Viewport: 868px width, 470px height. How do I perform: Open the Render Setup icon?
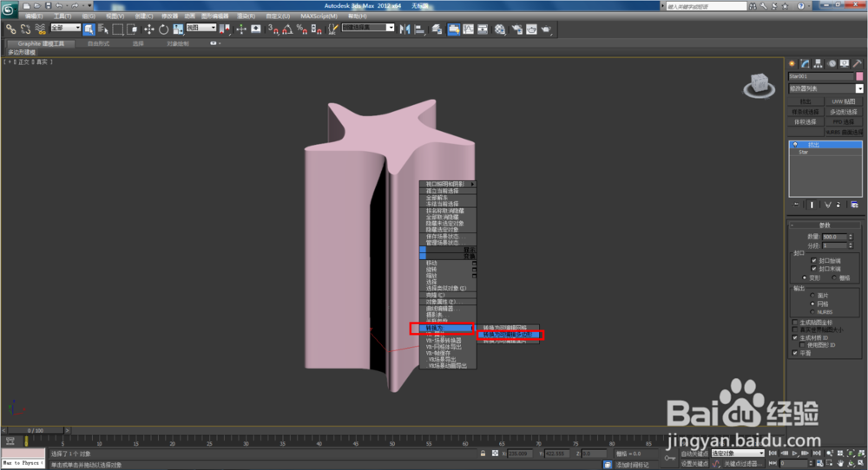tap(517, 29)
